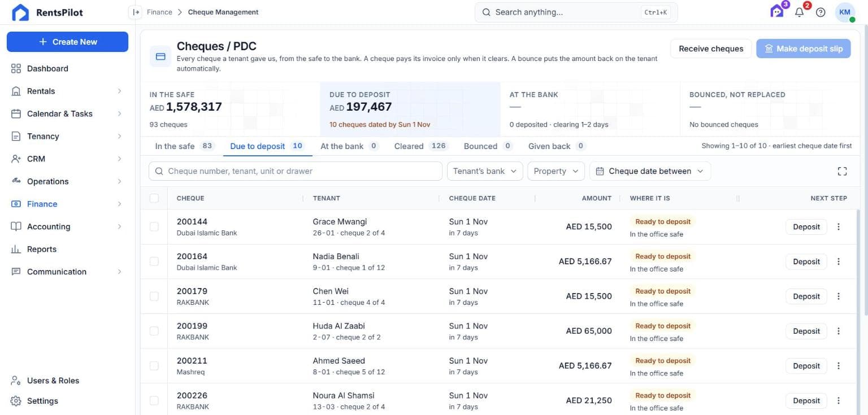Open Users & Roles in sidebar
Viewport: 868px width, 415px height.
click(x=67, y=381)
